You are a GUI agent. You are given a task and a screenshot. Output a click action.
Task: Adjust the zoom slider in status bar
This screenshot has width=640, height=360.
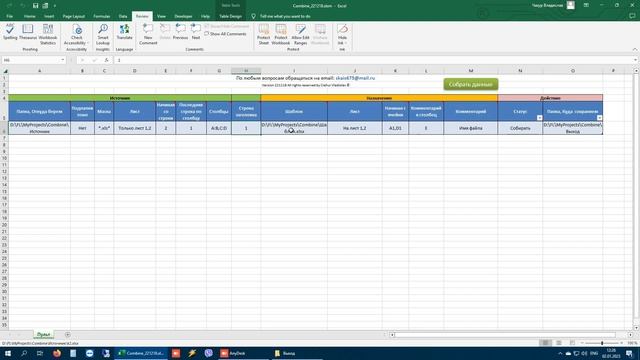(x=602, y=343)
